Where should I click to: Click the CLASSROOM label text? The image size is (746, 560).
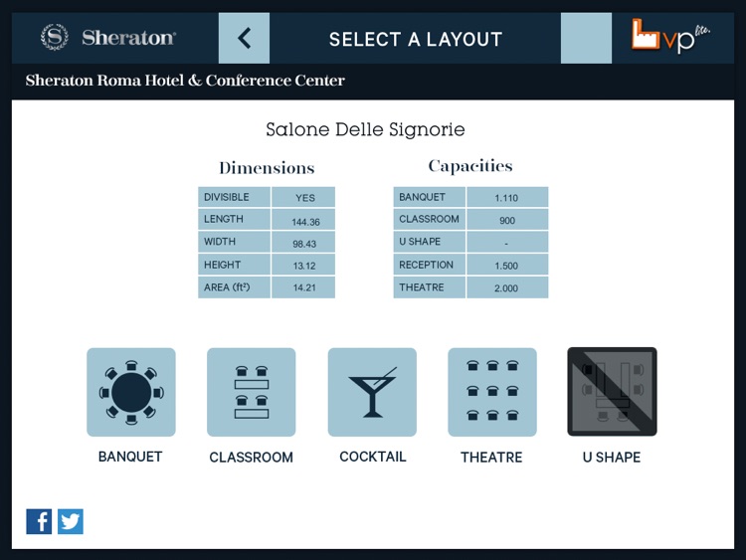coord(252,458)
